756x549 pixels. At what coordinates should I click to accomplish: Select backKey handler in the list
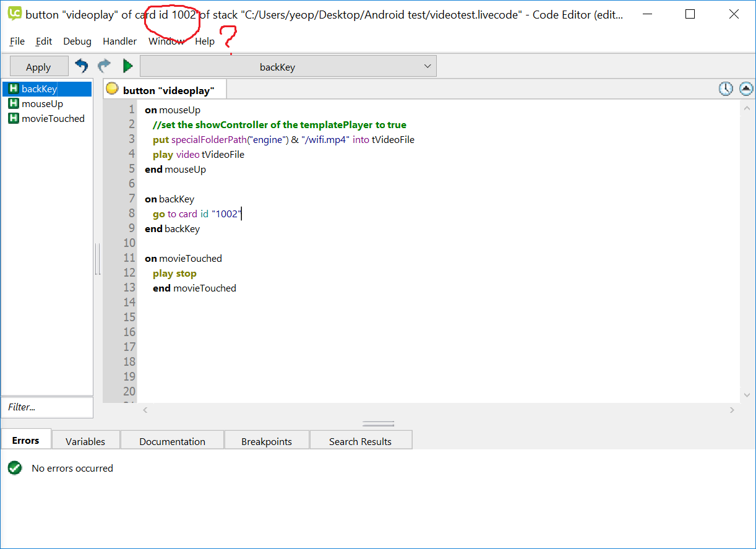click(x=46, y=89)
